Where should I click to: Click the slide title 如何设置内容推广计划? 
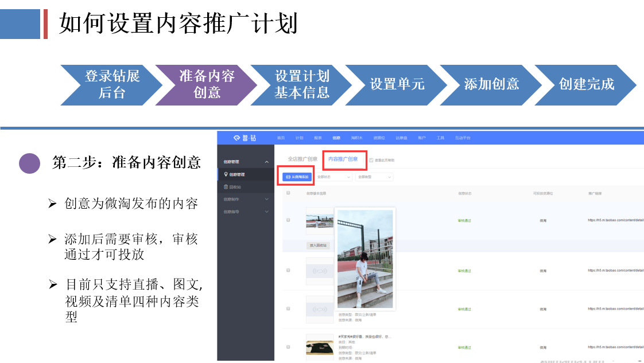179,24
